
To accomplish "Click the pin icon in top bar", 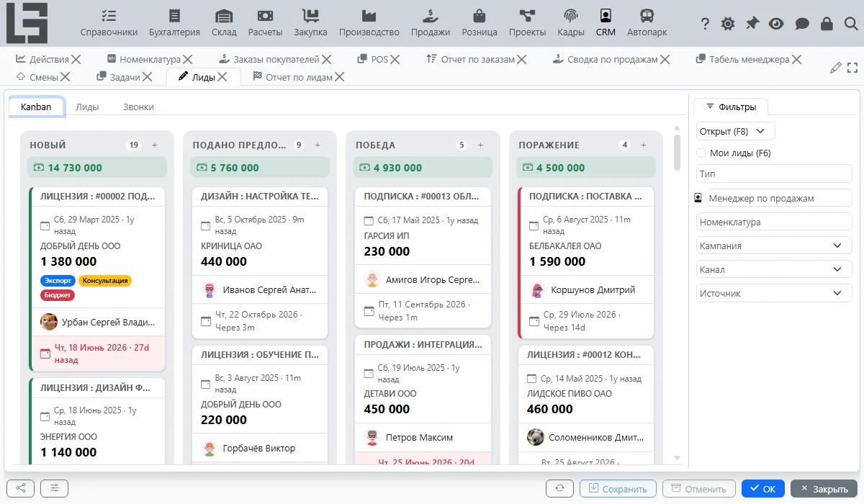I will pyautogui.click(x=752, y=24).
